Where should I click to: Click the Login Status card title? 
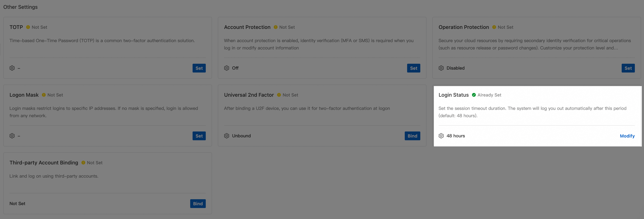(x=453, y=95)
